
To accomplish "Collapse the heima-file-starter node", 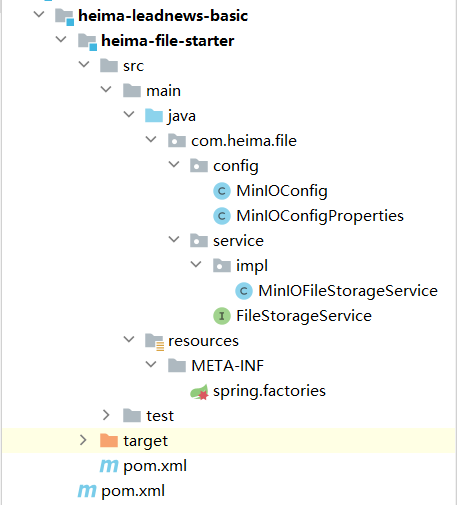I will tap(61, 39).
